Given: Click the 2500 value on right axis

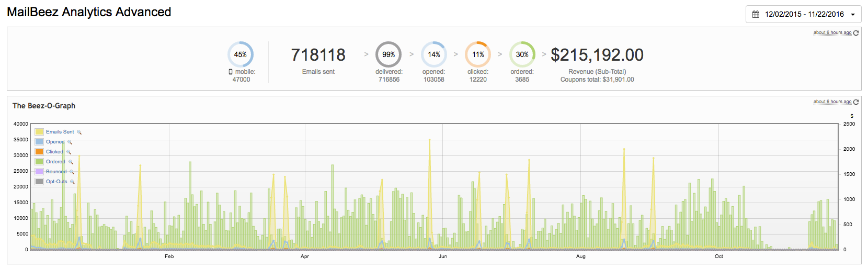Looking at the screenshot, I should pos(849,124).
